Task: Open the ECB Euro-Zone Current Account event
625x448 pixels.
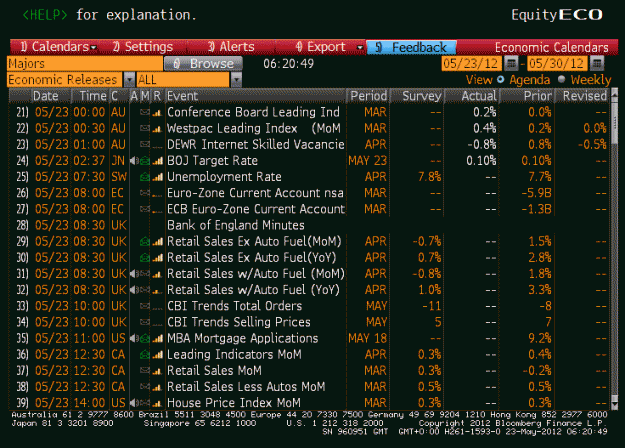Action: (x=256, y=209)
